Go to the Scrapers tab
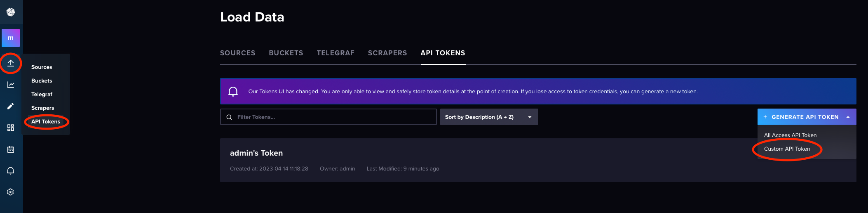The height and width of the screenshot is (213, 868). click(x=387, y=53)
